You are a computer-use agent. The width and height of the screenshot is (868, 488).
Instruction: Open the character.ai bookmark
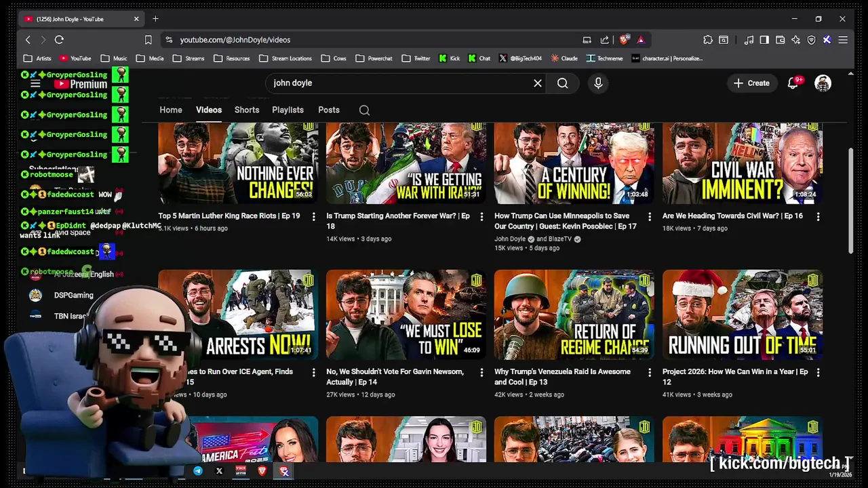(x=667, y=58)
